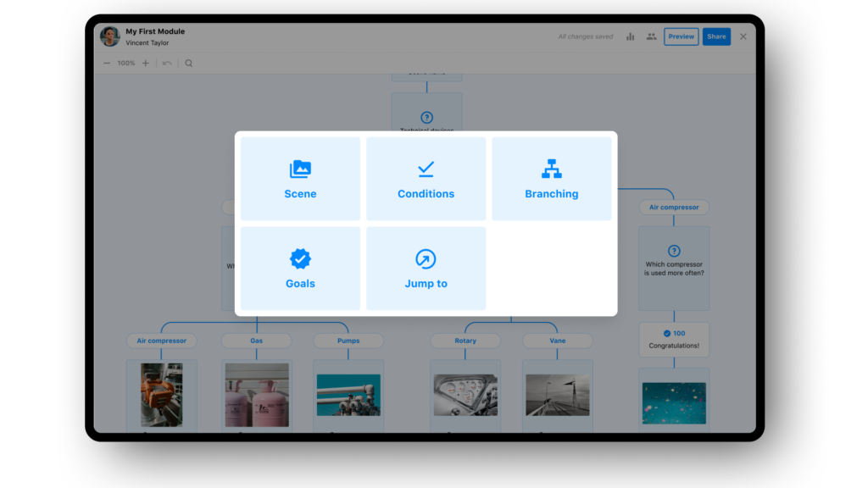Zoom in with the plus icon
The image size is (868, 488).
[146, 63]
